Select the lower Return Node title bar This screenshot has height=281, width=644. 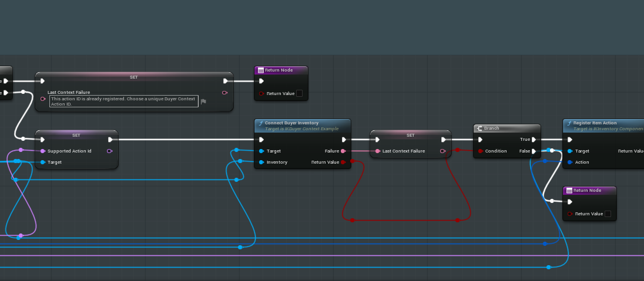pos(589,190)
